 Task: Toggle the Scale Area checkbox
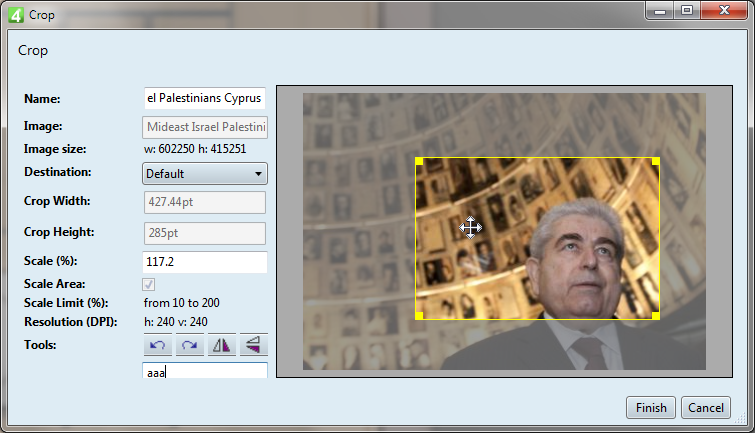[x=149, y=285]
